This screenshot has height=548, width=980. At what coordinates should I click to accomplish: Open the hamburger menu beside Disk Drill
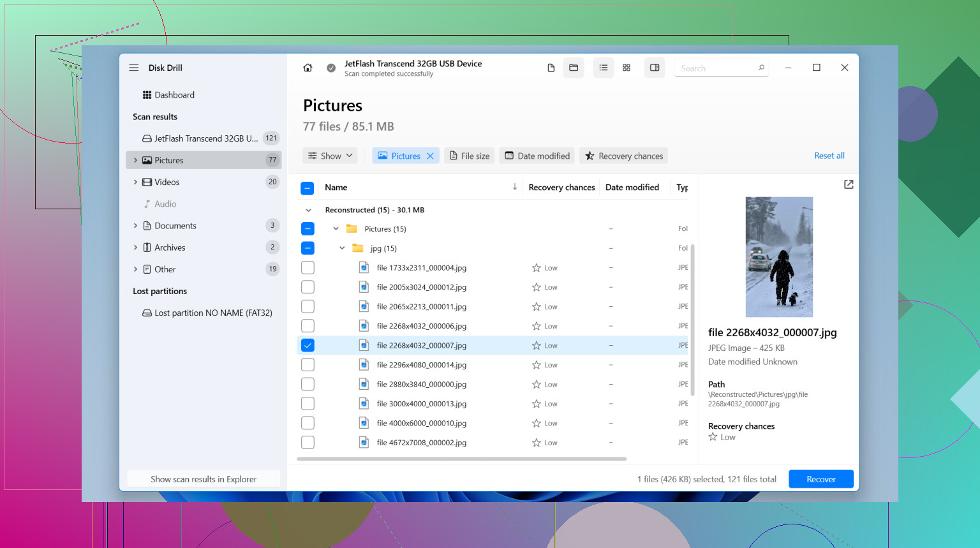point(134,68)
